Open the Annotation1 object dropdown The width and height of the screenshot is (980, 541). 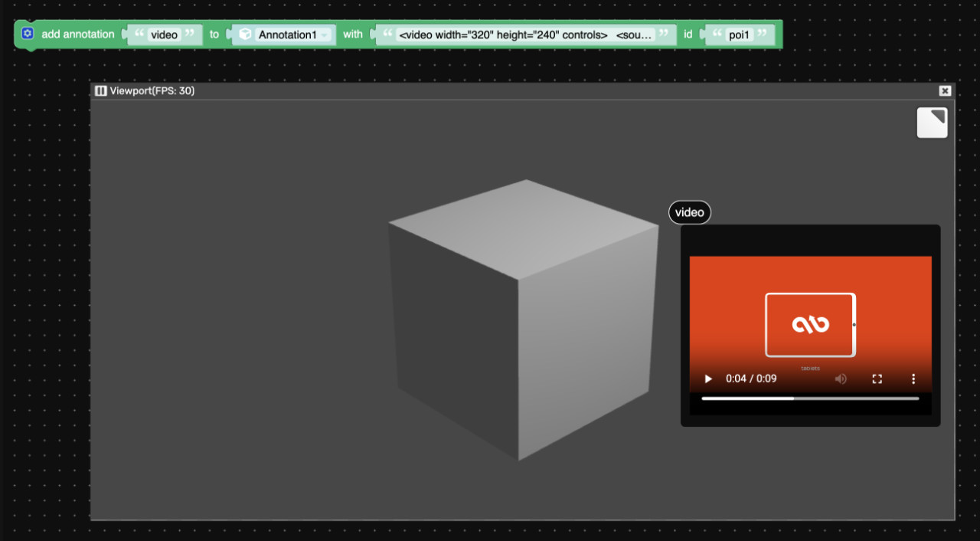pyautogui.click(x=294, y=34)
